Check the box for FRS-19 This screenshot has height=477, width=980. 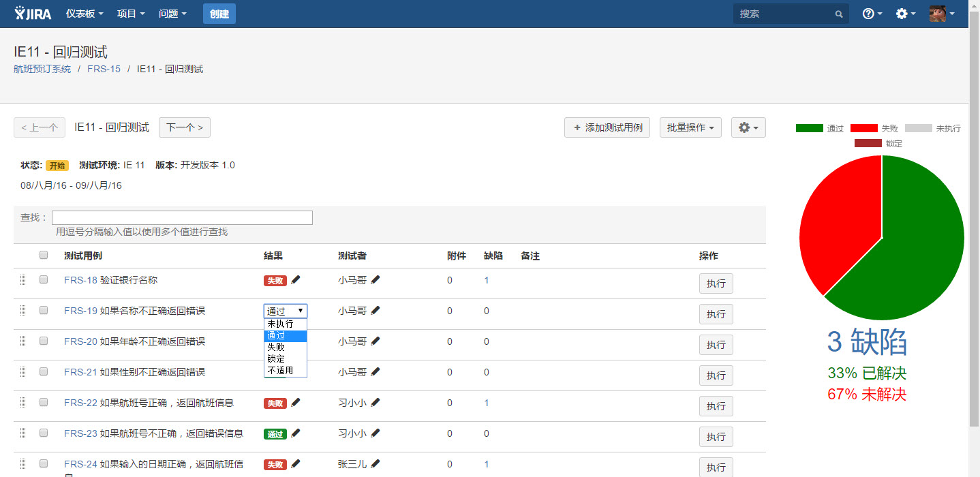44,310
